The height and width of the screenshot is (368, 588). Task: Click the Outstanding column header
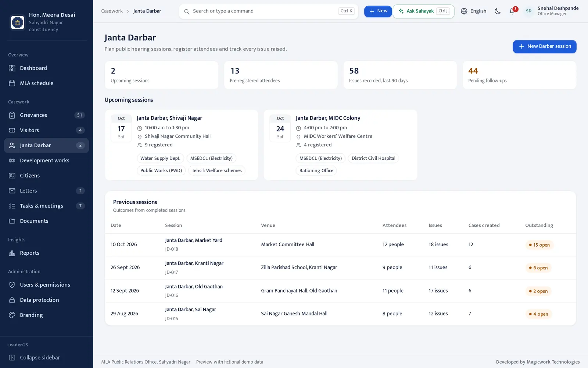pos(539,225)
